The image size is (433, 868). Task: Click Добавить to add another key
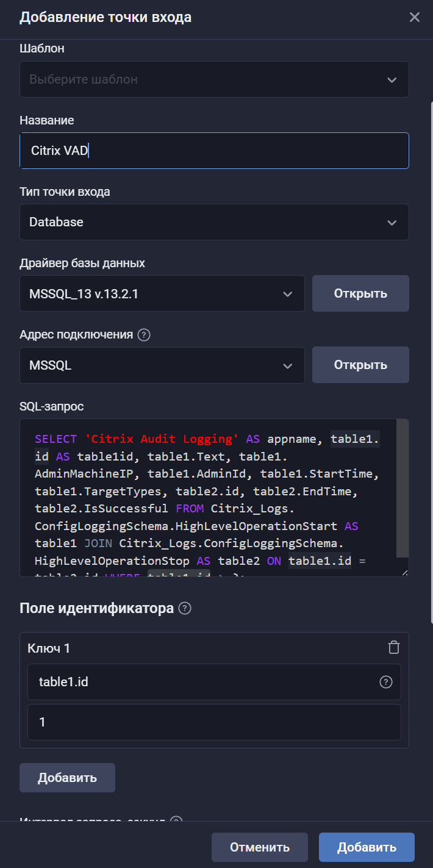[x=67, y=778]
